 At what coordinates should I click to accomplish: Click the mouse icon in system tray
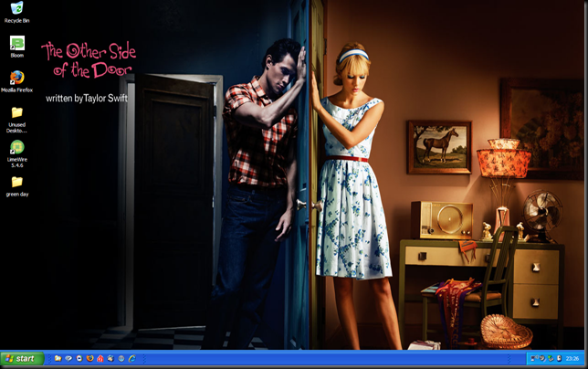pos(559,359)
